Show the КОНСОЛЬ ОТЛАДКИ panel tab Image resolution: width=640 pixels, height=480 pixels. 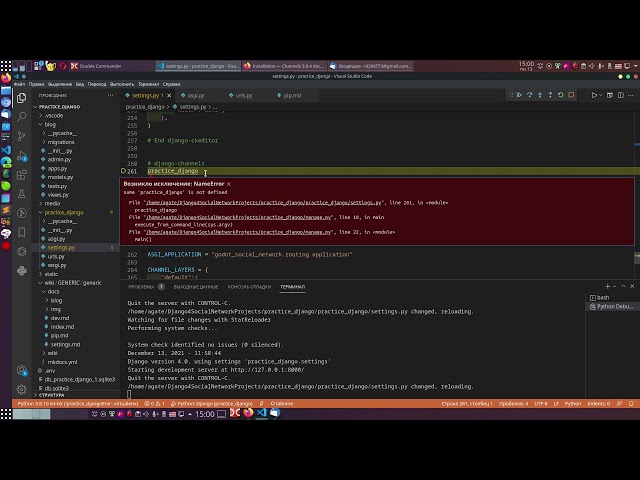(249, 287)
